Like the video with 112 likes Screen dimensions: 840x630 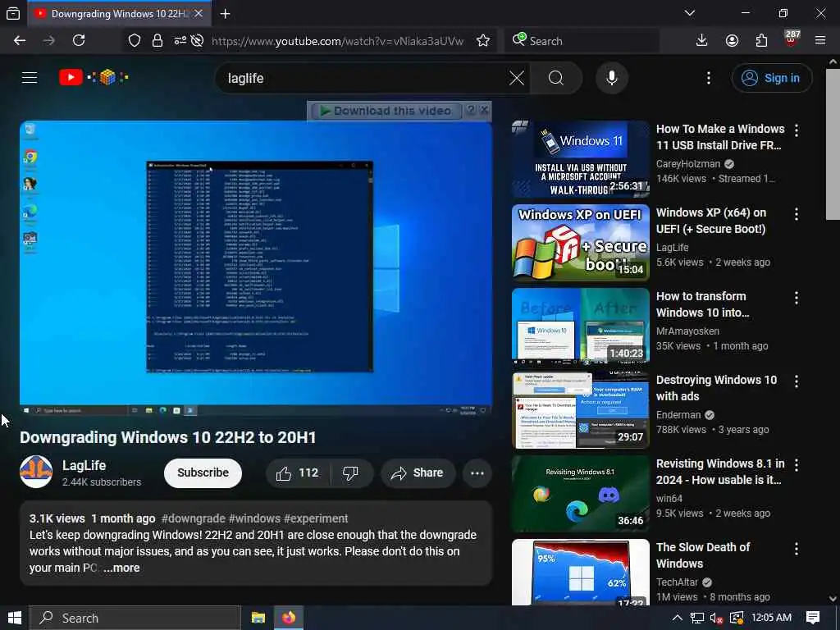298,473
